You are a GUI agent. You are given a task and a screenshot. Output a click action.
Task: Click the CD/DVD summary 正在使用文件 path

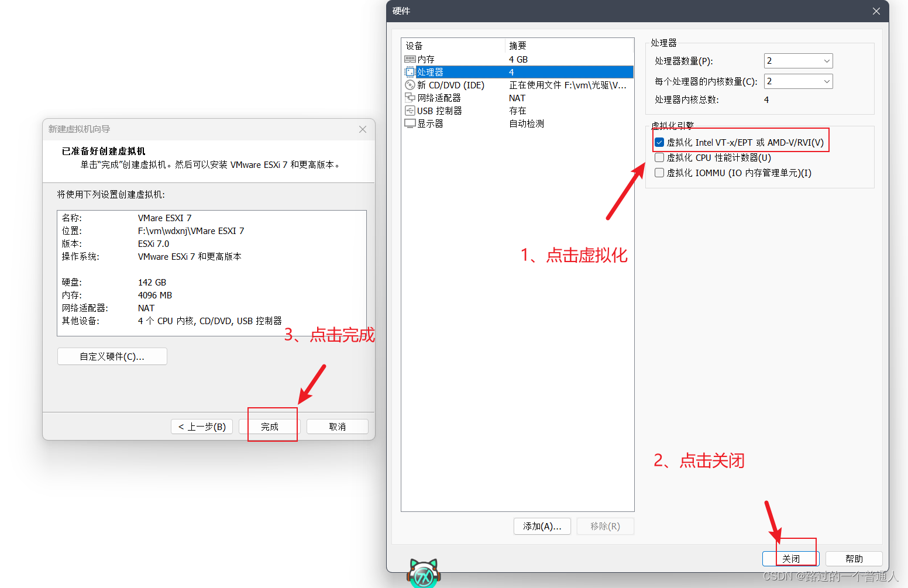pyautogui.click(x=567, y=85)
